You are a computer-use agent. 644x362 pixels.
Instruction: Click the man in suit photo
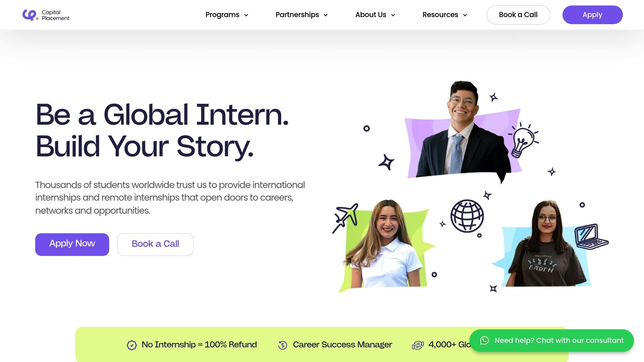coord(462,132)
